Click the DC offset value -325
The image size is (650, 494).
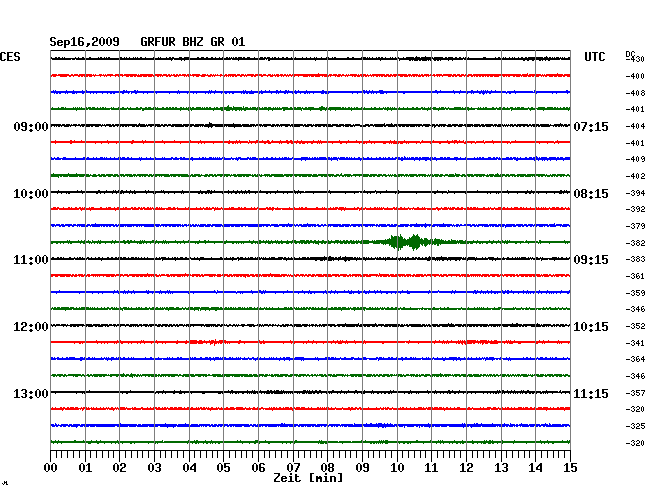(x=635, y=426)
